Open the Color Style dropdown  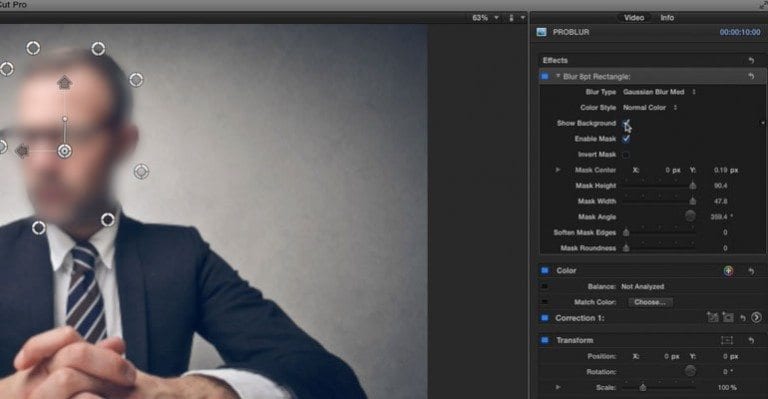(x=650, y=107)
